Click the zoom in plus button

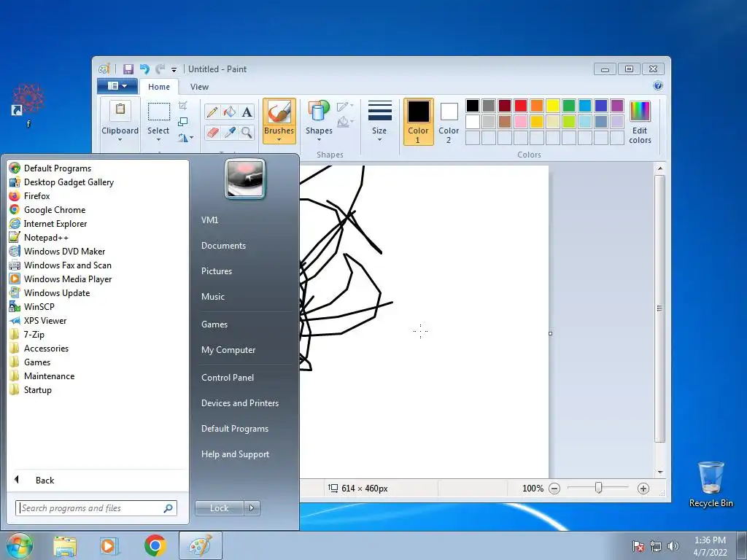(643, 489)
